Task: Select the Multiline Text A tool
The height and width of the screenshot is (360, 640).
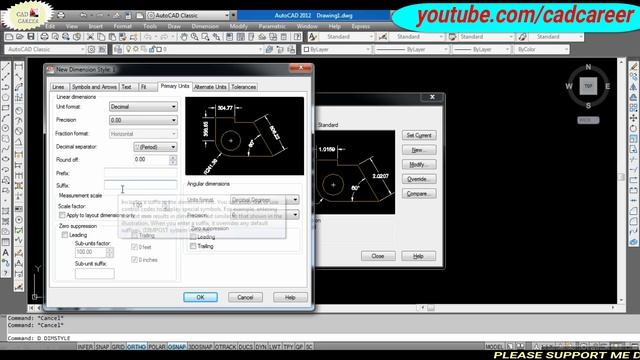Action: pyautogui.click(x=6, y=253)
